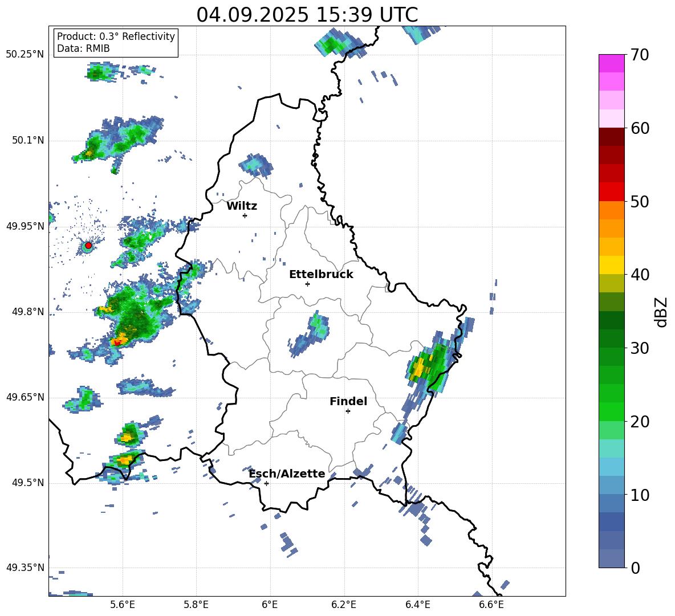The image size is (675, 616).
Task: Click the Wiltz city label
Action: (x=242, y=206)
